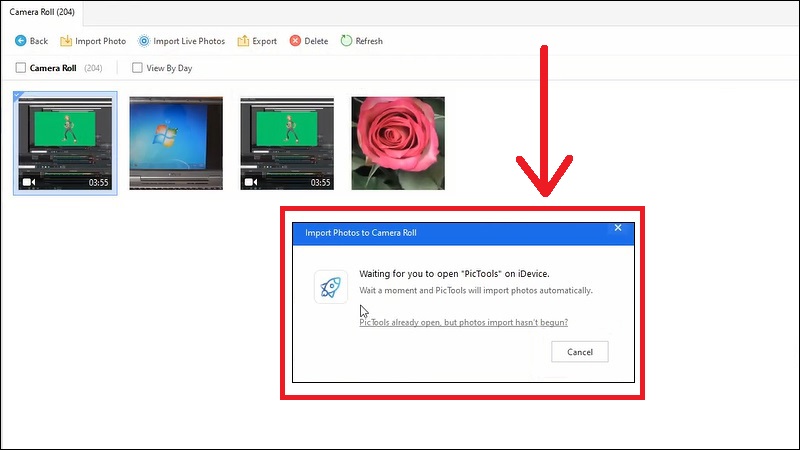Click 'Wait a moment and PicTools' subtext

pos(476,290)
